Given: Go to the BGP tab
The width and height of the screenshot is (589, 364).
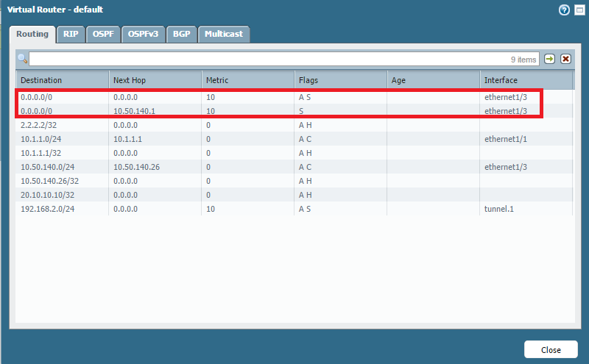Looking at the screenshot, I should point(181,34).
